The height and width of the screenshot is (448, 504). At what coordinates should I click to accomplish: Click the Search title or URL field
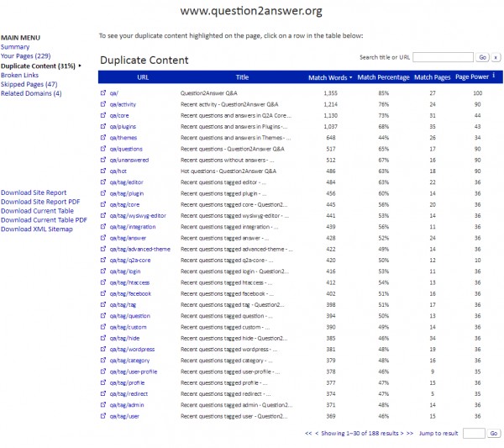tap(443, 57)
